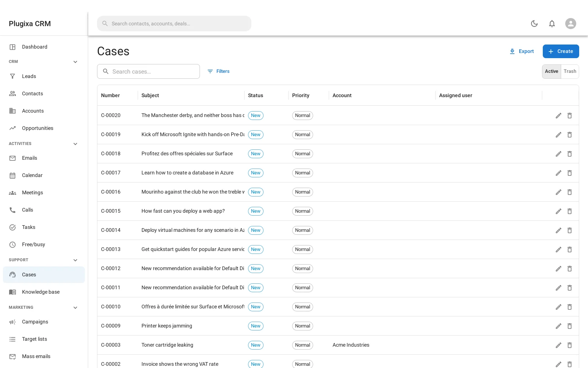Click the Normal priority chip for C-00018
This screenshot has height=368, width=588.
pos(302,154)
